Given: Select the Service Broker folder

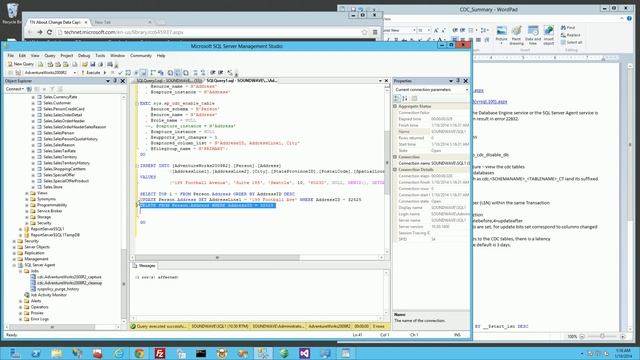Looking at the screenshot, I should pos(49,211).
